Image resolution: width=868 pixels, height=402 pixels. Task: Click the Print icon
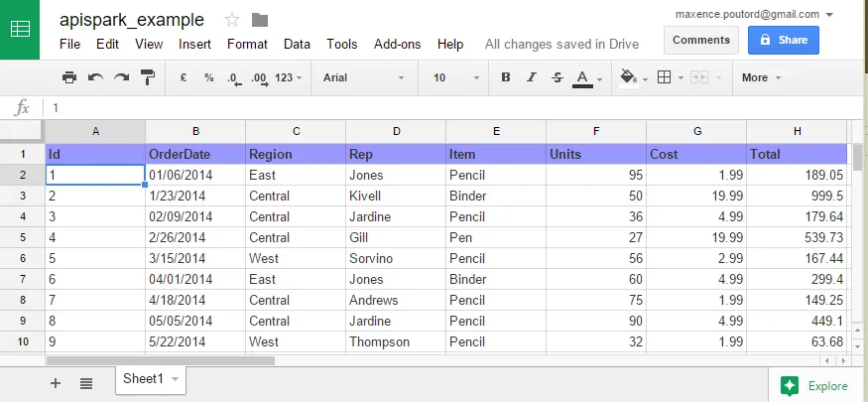pyautogui.click(x=69, y=77)
